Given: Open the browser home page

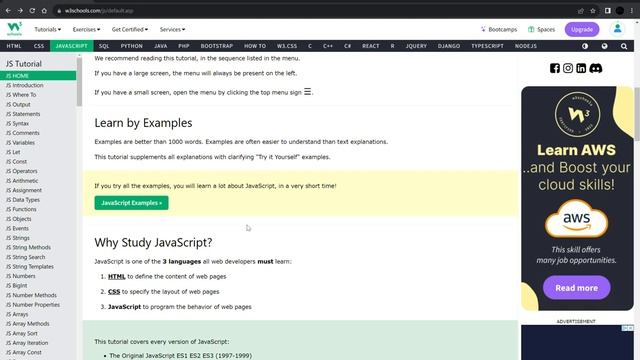Looking at the screenshot, I should click(x=44, y=11).
